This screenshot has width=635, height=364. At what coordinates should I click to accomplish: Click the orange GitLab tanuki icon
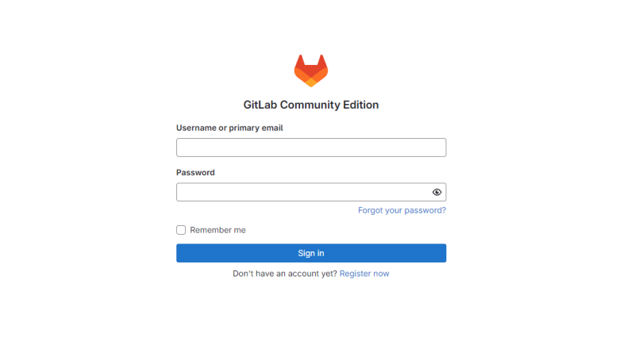click(311, 71)
